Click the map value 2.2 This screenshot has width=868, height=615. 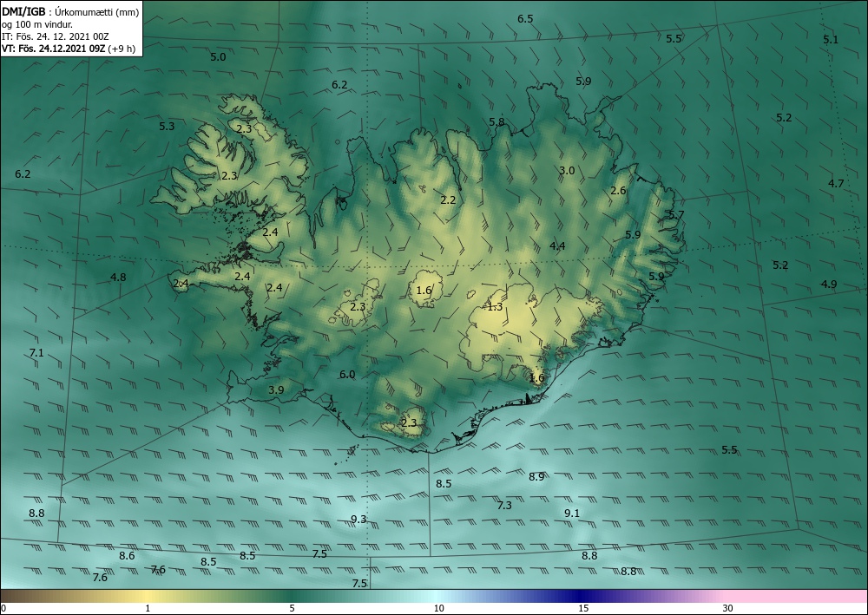click(448, 200)
